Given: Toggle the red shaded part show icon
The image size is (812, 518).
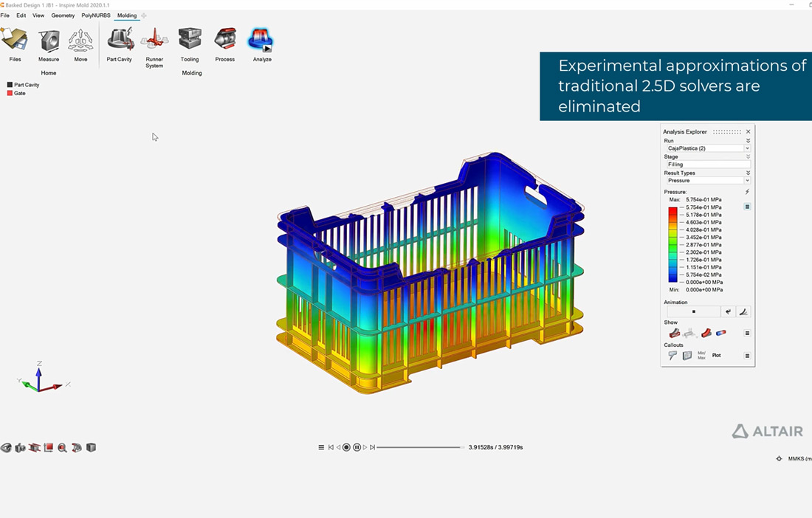Looking at the screenshot, I should (x=706, y=334).
